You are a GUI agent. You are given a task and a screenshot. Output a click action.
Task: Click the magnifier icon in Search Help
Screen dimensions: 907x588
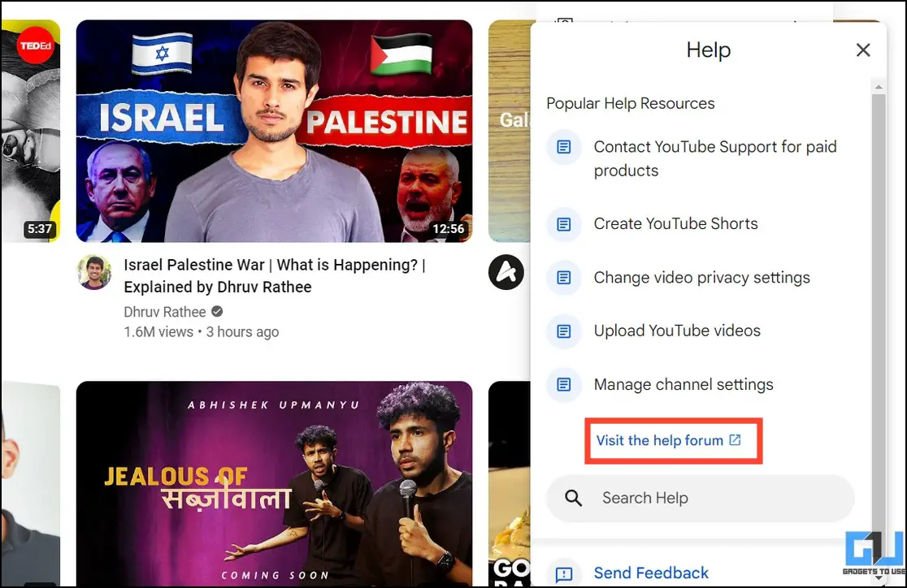(573, 498)
